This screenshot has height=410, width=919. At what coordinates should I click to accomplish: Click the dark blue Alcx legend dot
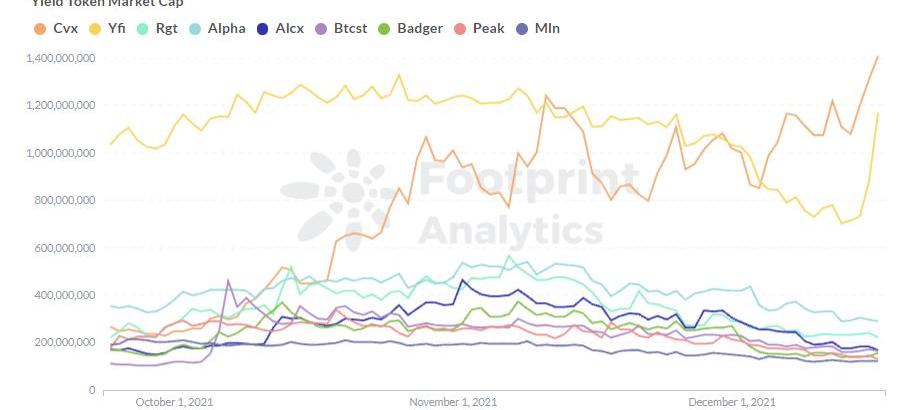pyautogui.click(x=281, y=28)
